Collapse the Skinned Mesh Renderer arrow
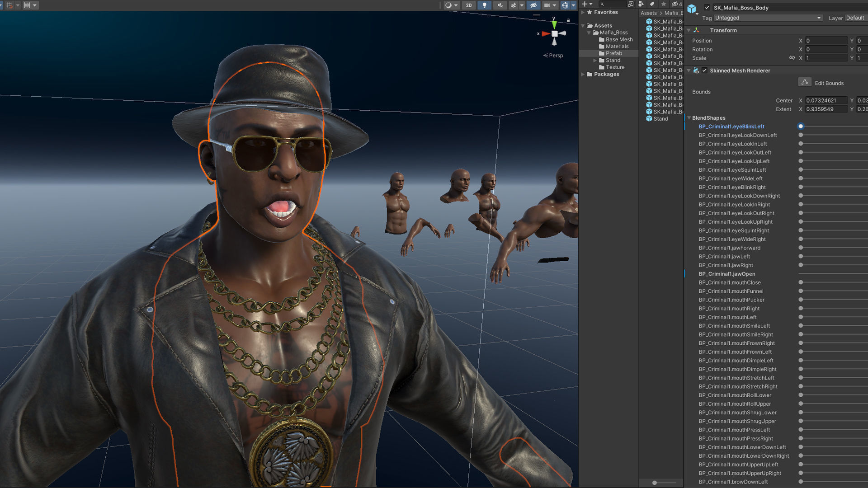Screen dimensions: 868x488 (689, 70)
